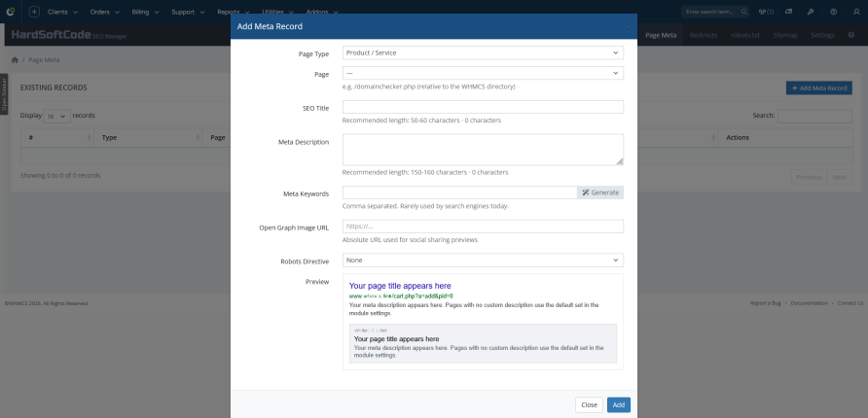
Task: Click the magnifier icon in the search box
Action: [744, 12]
